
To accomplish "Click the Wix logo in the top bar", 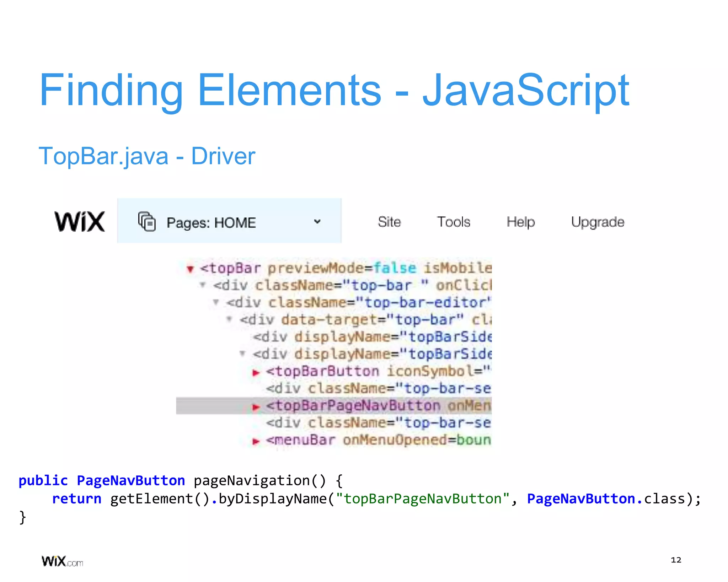I will 80,221.
